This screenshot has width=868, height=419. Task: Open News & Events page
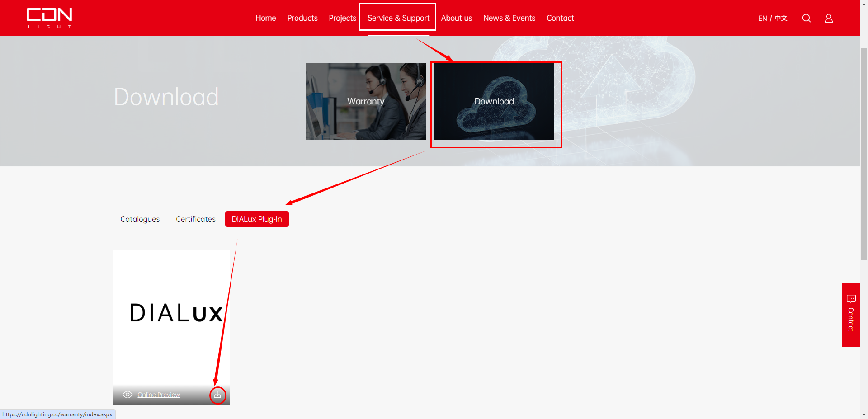(509, 18)
